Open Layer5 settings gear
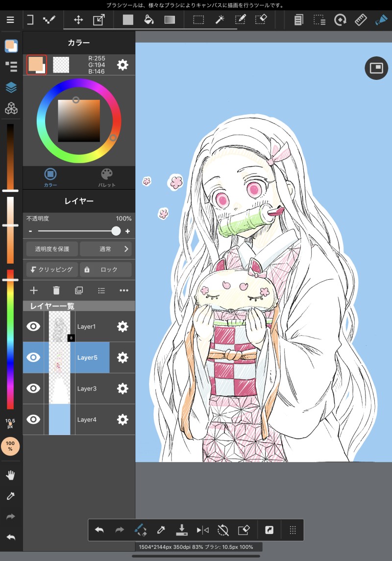The height and width of the screenshot is (561, 392). [x=122, y=357]
